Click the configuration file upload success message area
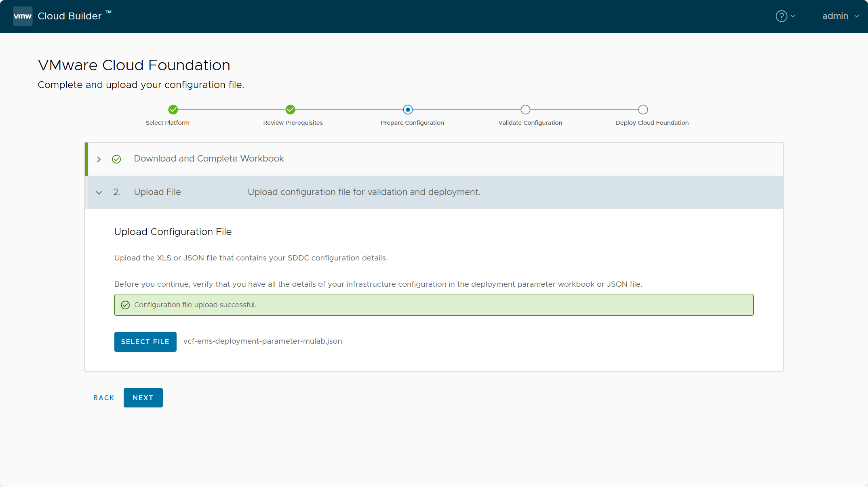The height and width of the screenshot is (487, 868). (x=434, y=304)
